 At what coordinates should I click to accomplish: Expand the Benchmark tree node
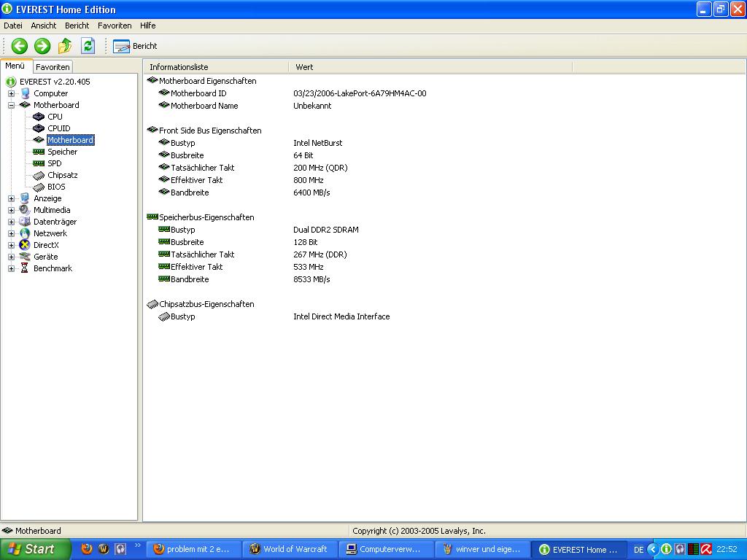(x=12, y=268)
